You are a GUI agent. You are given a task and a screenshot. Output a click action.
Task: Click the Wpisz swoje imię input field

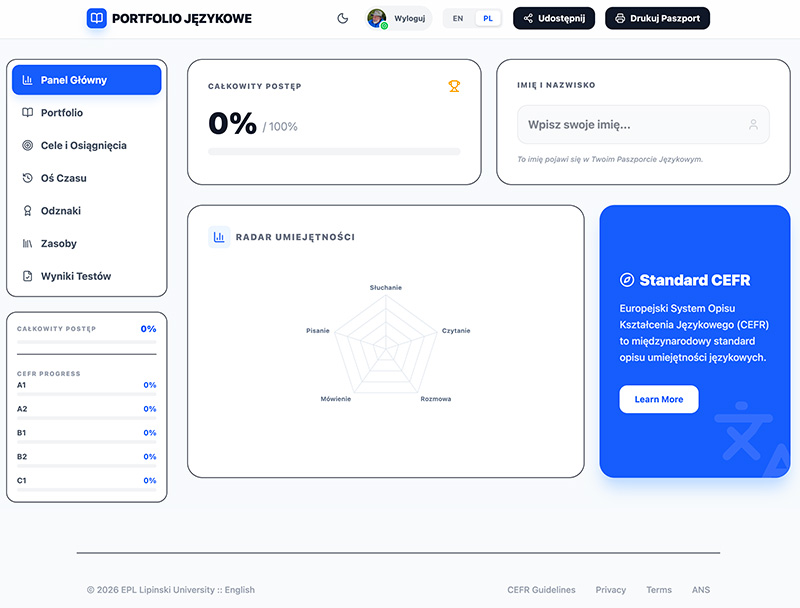pos(630,125)
